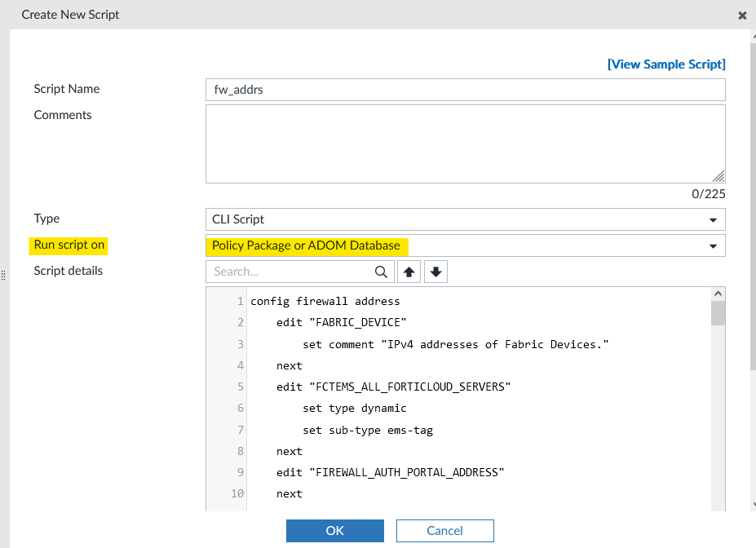Click the Type dropdown arrow
This screenshot has height=548, width=756.
pos(714,219)
